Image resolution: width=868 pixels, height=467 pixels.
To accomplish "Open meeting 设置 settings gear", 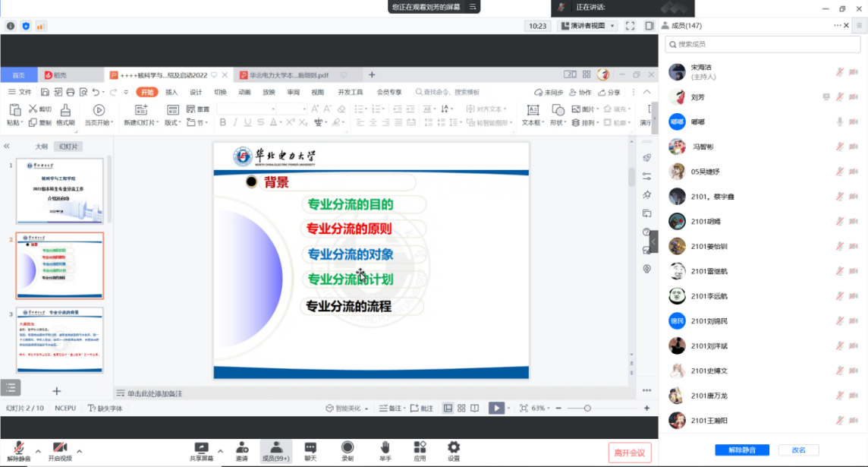I will coord(454,448).
